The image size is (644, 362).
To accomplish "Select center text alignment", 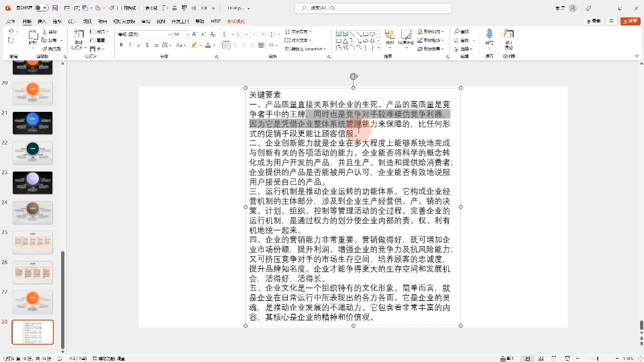I will click(x=235, y=45).
